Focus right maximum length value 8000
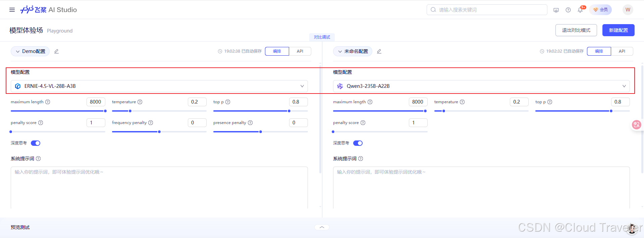Viewport: 644px width, 238px height. (x=418, y=102)
